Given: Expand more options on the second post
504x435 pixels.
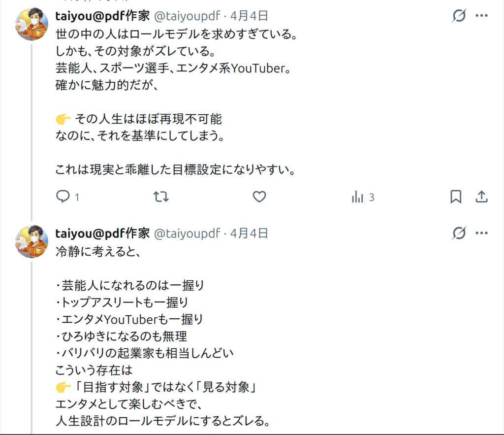Looking at the screenshot, I should click(481, 233).
